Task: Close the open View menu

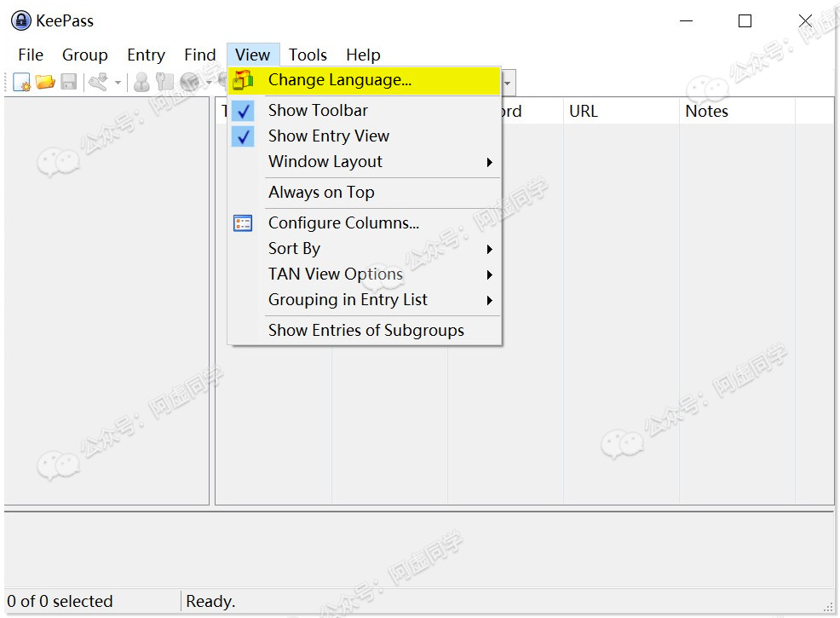Action: pos(253,55)
